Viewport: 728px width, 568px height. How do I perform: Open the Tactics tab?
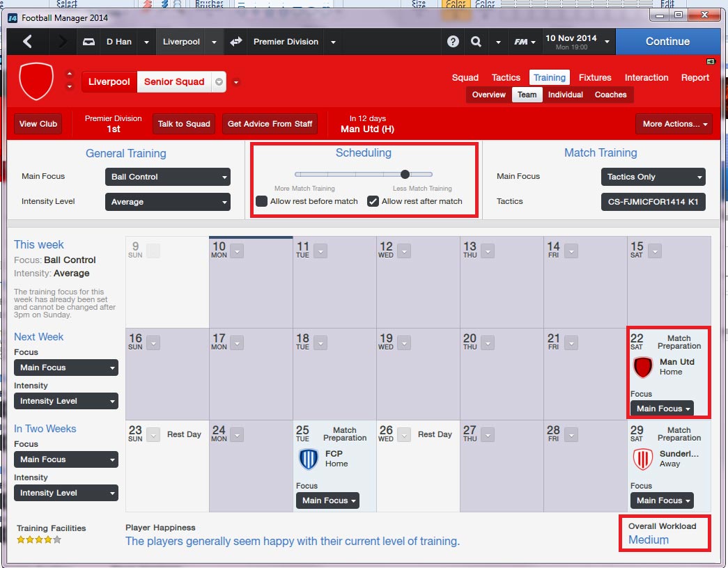tap(506, 77)
